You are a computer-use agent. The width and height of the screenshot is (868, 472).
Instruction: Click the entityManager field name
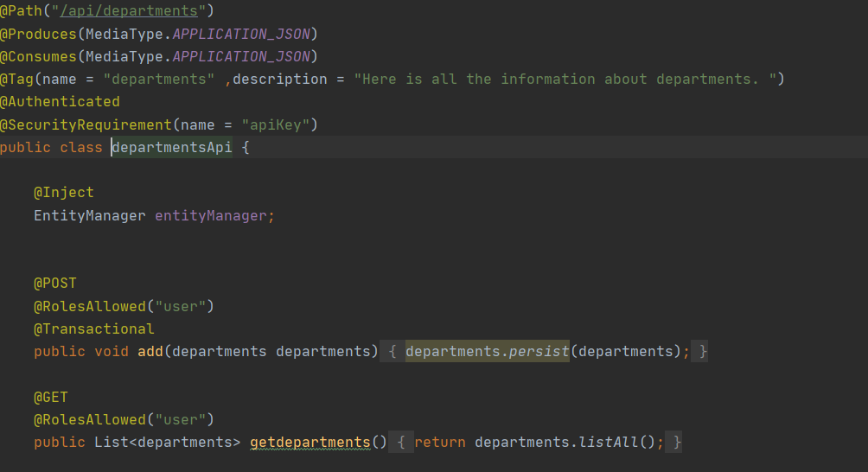pos(211,216)
